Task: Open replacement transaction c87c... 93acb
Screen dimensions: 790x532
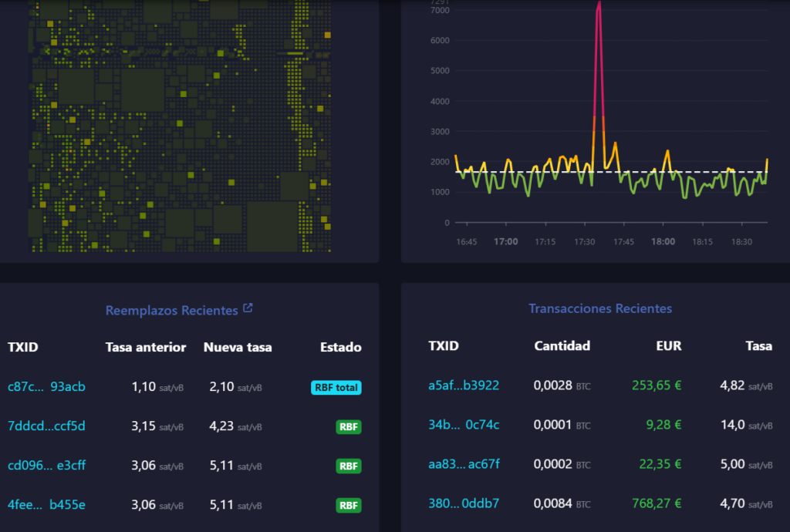Action: click(46, 386)
